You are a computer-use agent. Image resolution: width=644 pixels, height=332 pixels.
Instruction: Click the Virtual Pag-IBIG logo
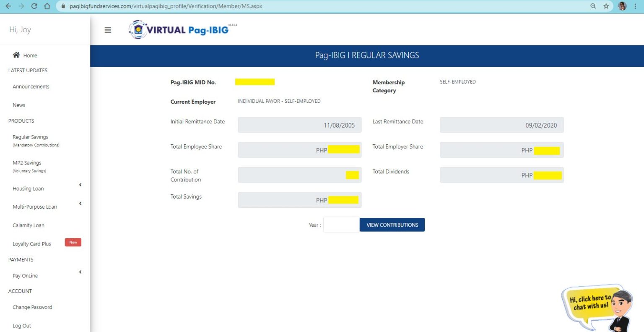pos(180,30)
